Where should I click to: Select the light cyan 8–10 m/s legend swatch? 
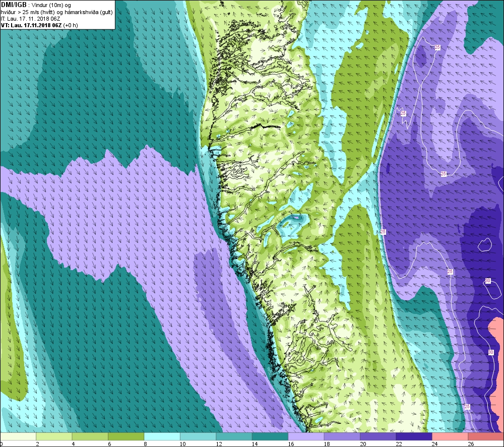click(162, 436)
